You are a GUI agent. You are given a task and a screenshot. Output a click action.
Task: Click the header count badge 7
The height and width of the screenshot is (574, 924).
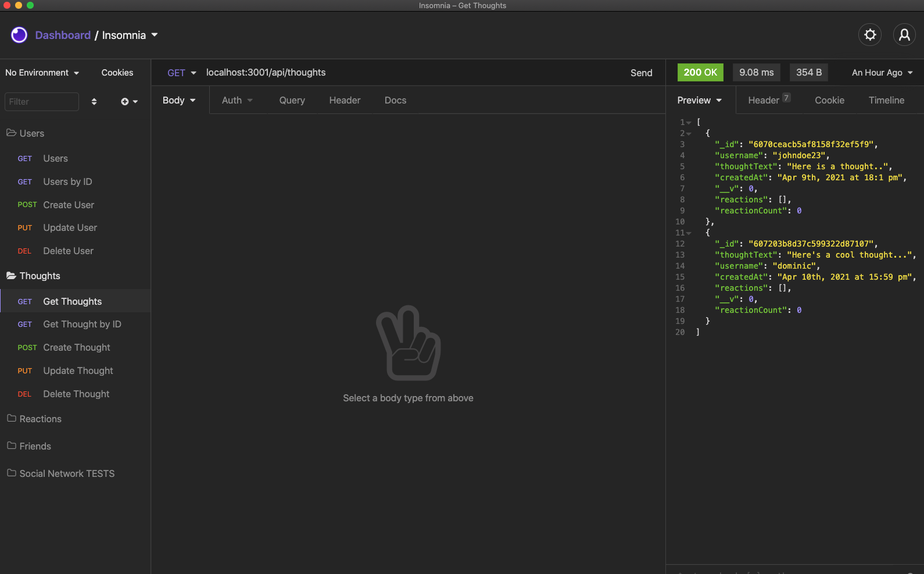coord(786,98)
